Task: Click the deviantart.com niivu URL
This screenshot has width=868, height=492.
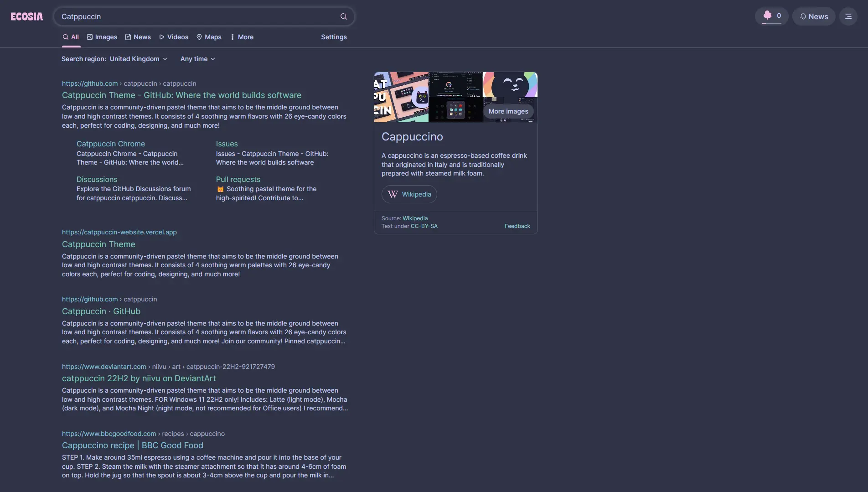Action: (x=168, y=367)
